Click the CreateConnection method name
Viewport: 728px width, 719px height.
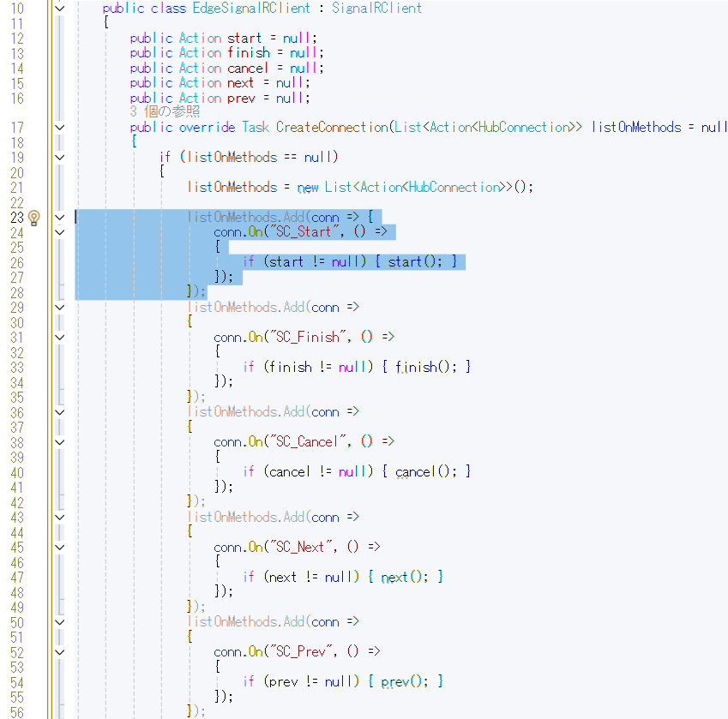[332, 127]
